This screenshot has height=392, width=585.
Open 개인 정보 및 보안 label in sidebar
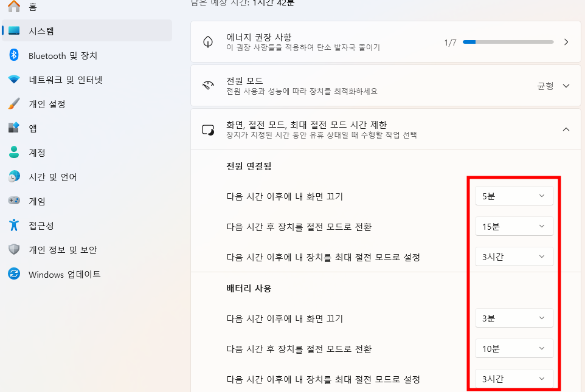[x=62, y=250]
